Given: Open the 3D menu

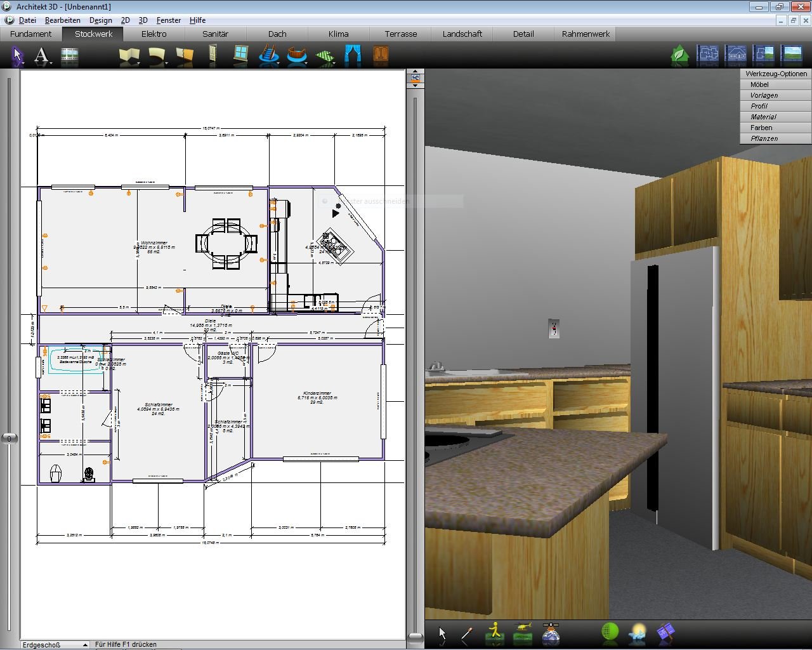Looking at the screenshot, I should (143, 20).
